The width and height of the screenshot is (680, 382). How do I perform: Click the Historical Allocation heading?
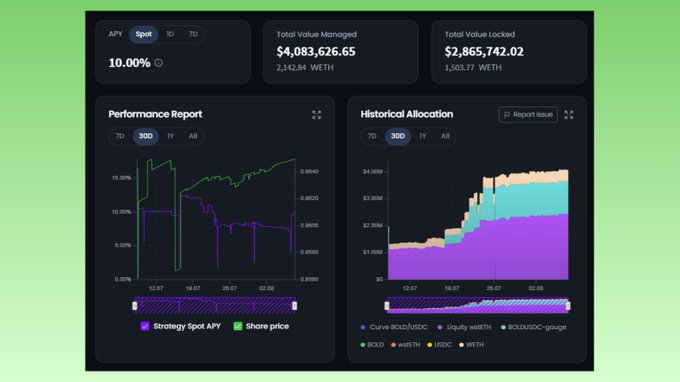[407, 114]
